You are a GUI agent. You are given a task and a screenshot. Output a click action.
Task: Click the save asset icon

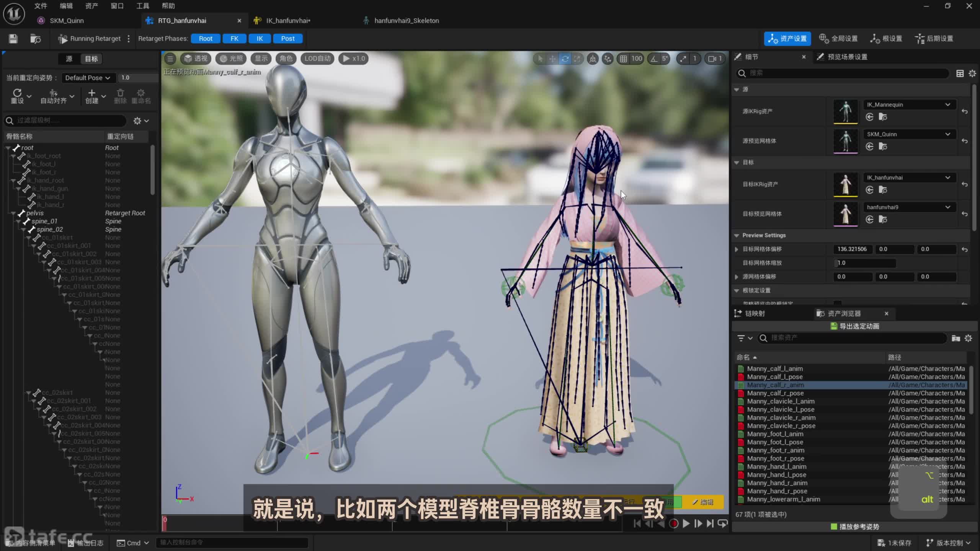(x=13, y=39)
